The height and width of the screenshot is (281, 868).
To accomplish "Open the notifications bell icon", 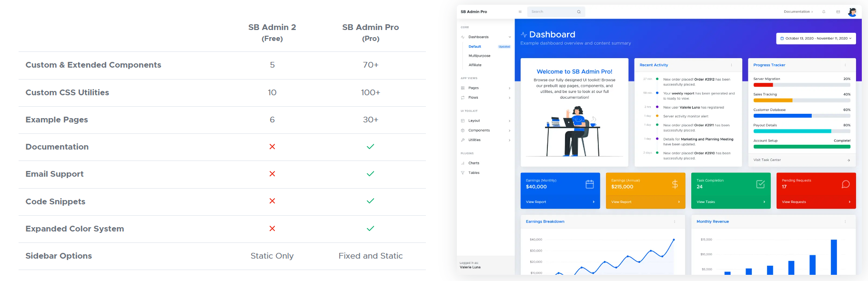I will pos(824,12).
